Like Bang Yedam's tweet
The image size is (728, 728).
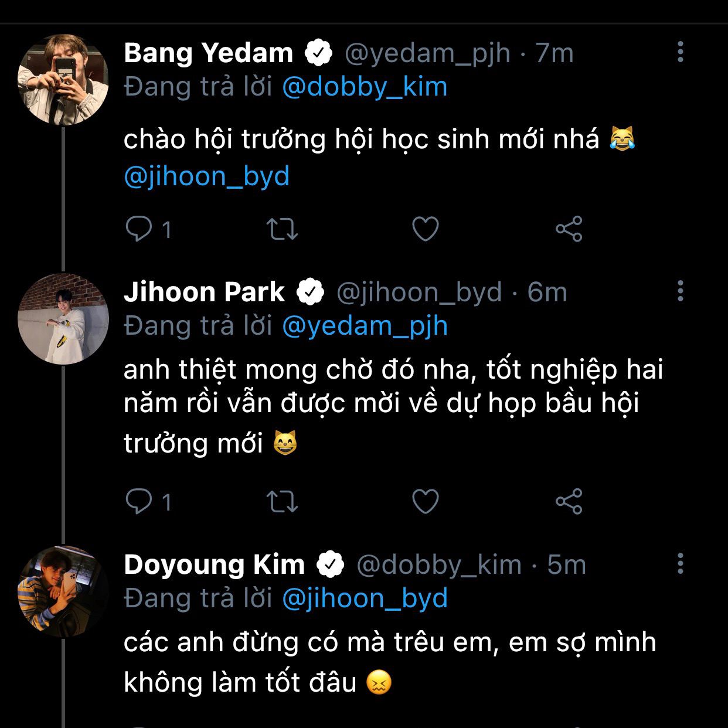coord(426,229)
